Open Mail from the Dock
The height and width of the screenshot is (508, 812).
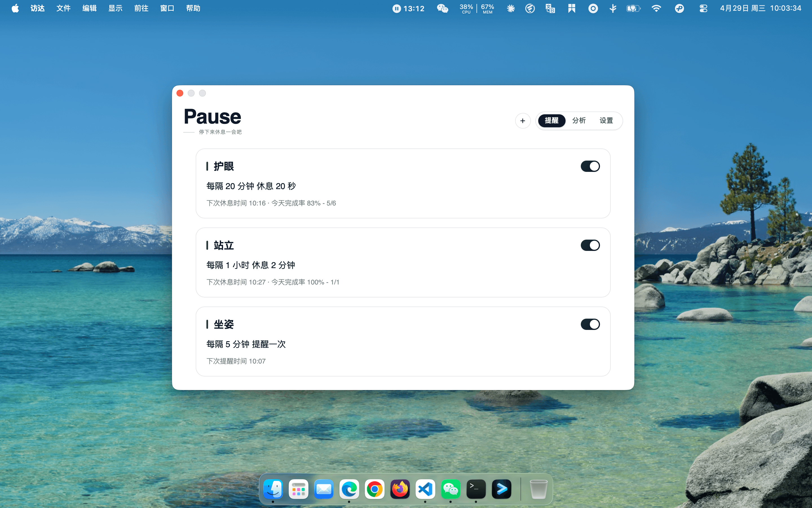coord(324,489)
